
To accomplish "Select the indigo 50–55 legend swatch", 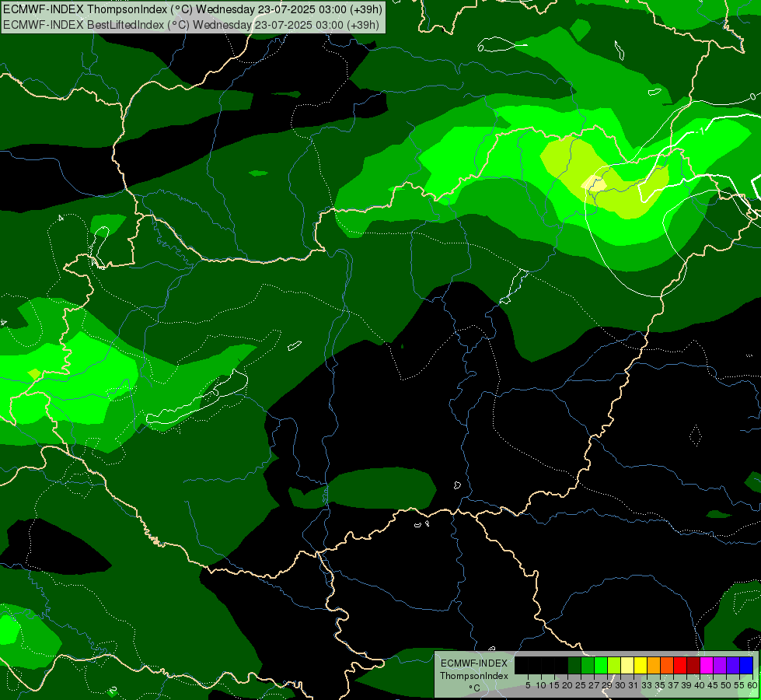I will pyautogui.click(x=733, y=665).
